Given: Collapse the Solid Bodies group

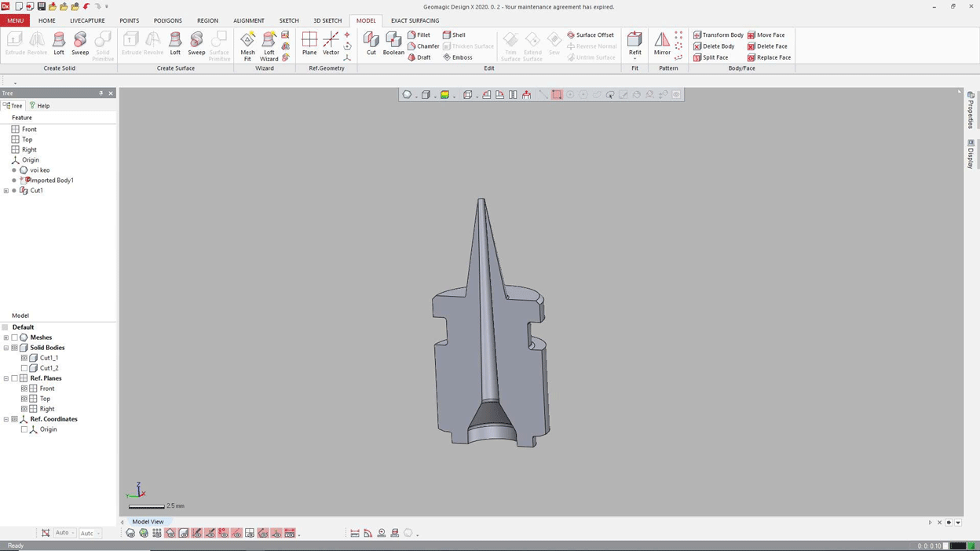Looking at the screenshot, I should tap(6, 348).
